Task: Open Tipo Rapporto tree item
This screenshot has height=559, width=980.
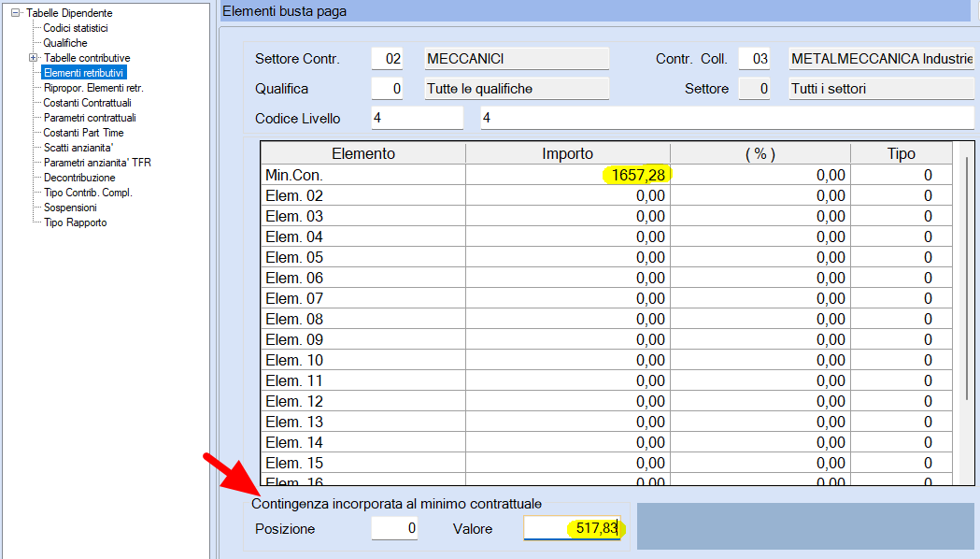Action: coord(76,223)
